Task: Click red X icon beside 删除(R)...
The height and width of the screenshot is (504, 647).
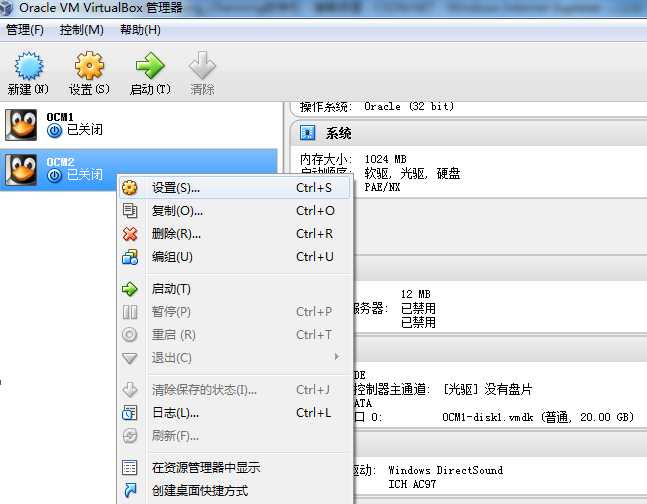Action: [x=130, y=234]
